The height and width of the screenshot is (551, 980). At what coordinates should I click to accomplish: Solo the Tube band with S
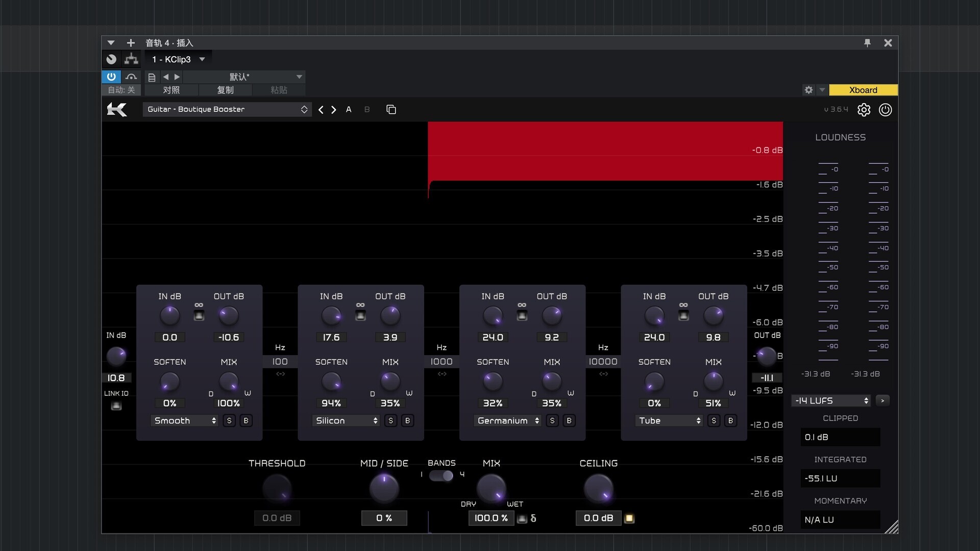tap(714, 420)
